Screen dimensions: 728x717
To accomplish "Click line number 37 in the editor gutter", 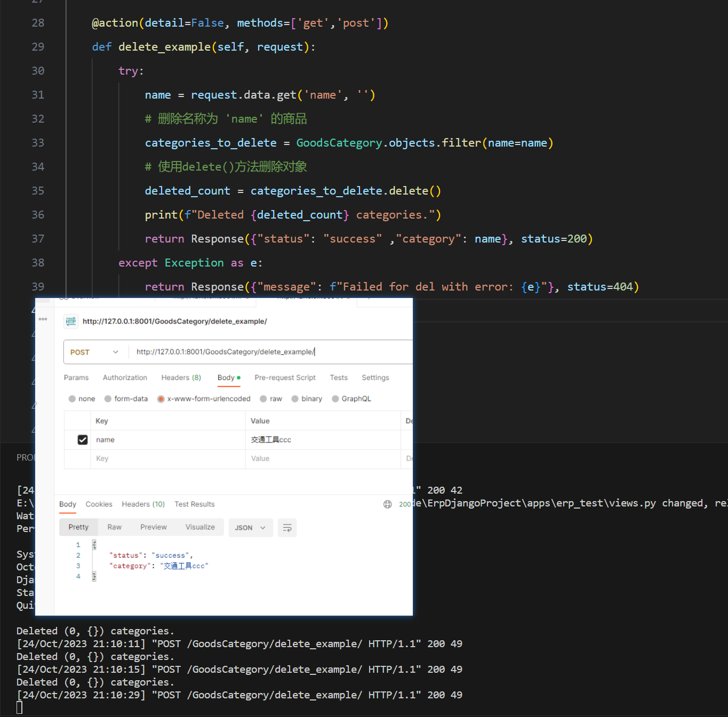I will (38, 239).
